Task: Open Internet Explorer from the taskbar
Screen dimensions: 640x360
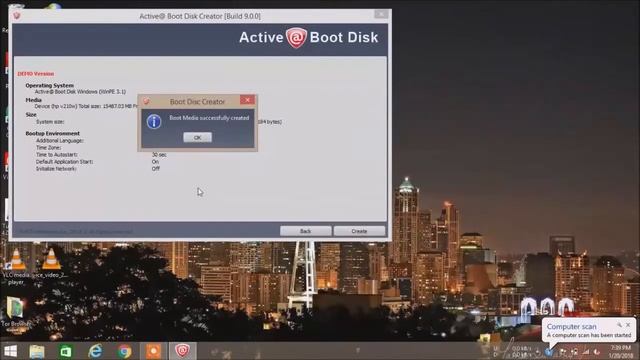Action: point(95,351)
